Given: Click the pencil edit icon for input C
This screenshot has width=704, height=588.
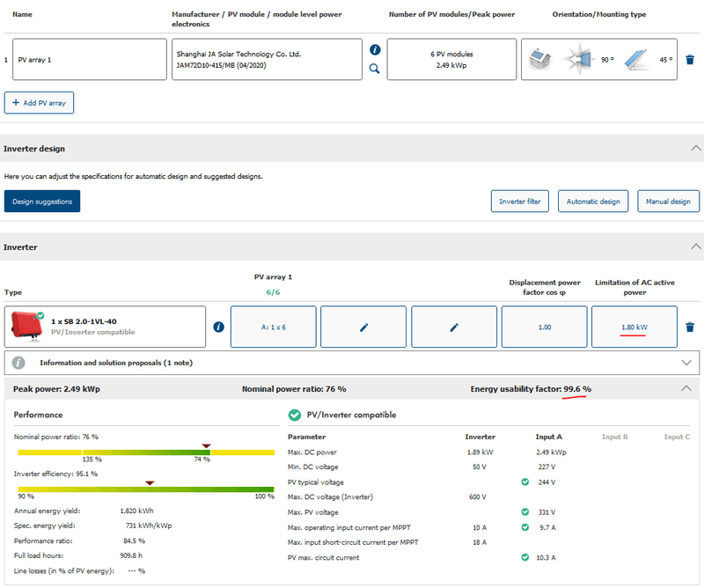Looking at the screenshot, I should [x=454, y=327].
